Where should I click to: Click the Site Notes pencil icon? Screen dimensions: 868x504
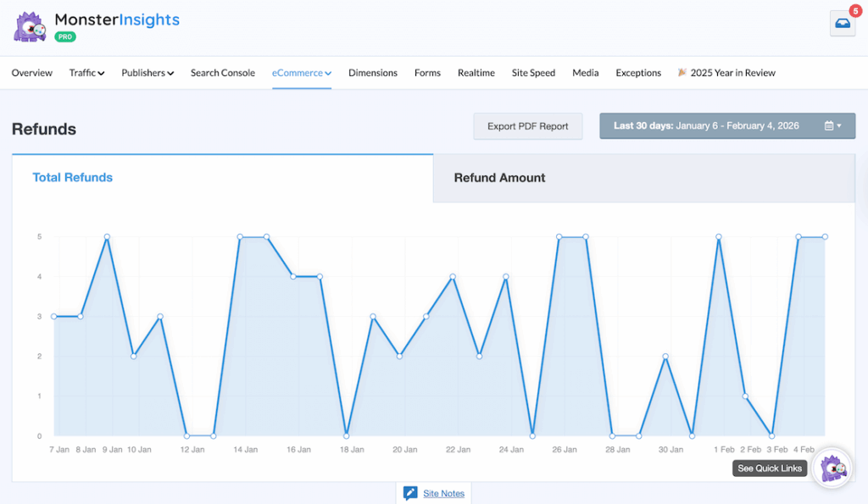411,493
